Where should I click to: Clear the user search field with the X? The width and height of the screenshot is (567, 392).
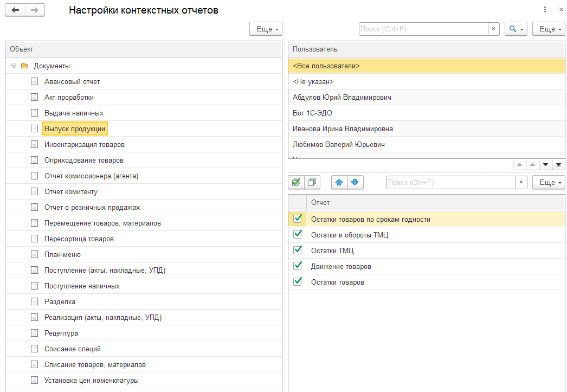click(x=493, y=29)
